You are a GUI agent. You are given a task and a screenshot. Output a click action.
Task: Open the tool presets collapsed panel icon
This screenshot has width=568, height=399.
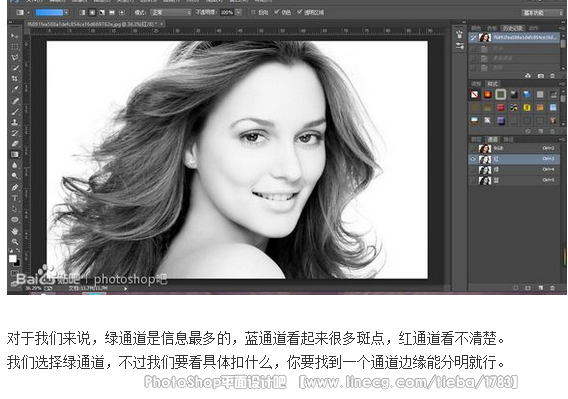[460, 46]
